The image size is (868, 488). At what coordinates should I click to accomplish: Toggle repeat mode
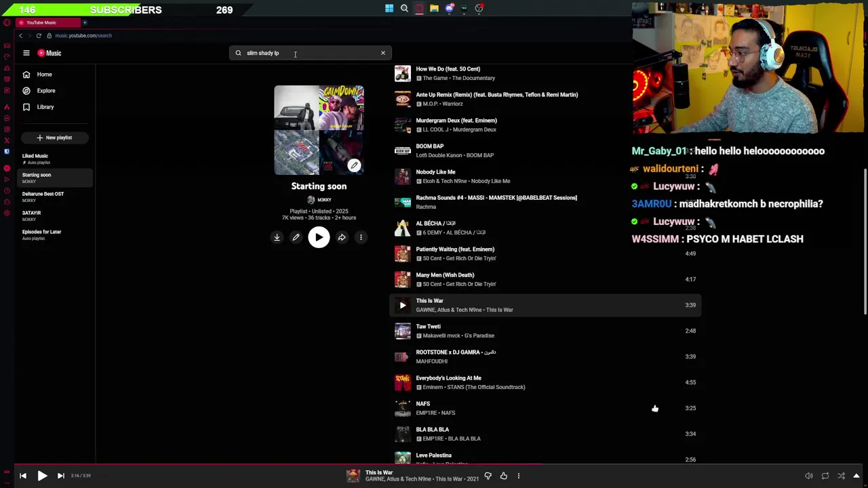[x=825, y=476]
